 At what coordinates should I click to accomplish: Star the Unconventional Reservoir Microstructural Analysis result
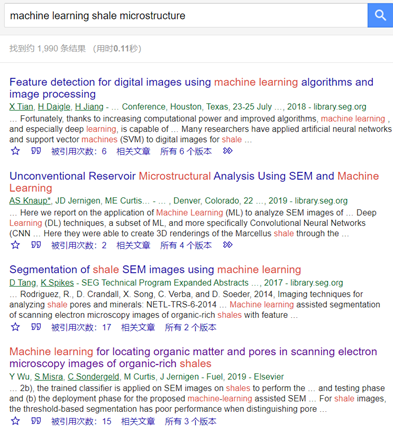15,245
